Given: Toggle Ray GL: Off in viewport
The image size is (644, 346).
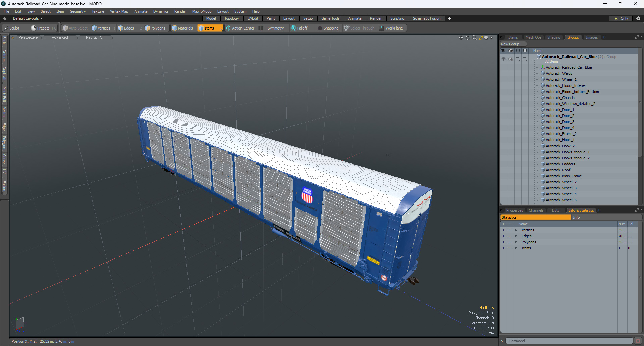Looking at the screenshot, I should tap(95, 38).
